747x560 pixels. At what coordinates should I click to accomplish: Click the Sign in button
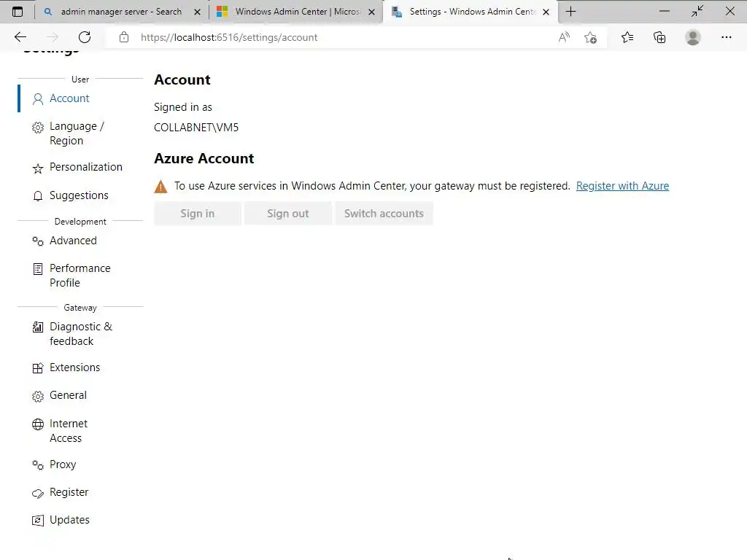(197, 214)
